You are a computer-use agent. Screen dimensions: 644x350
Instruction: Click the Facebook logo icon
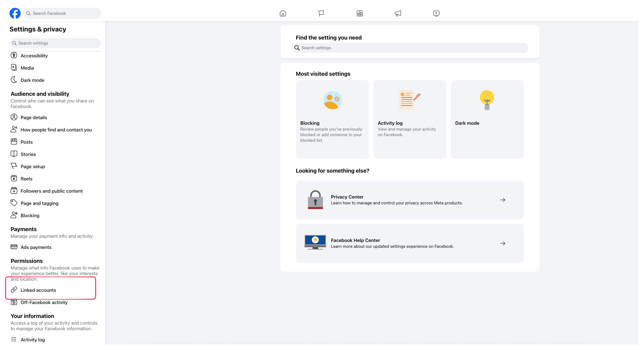[x=15, y=13]
